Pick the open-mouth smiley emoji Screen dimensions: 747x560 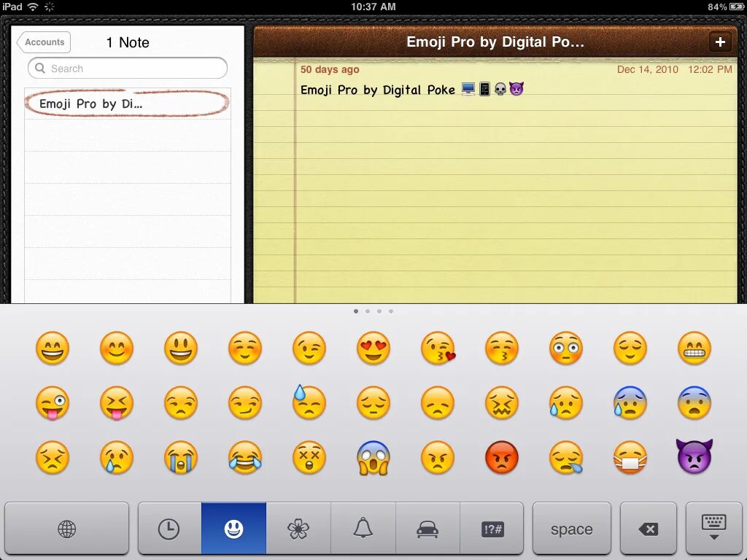(x=181, y=348)
